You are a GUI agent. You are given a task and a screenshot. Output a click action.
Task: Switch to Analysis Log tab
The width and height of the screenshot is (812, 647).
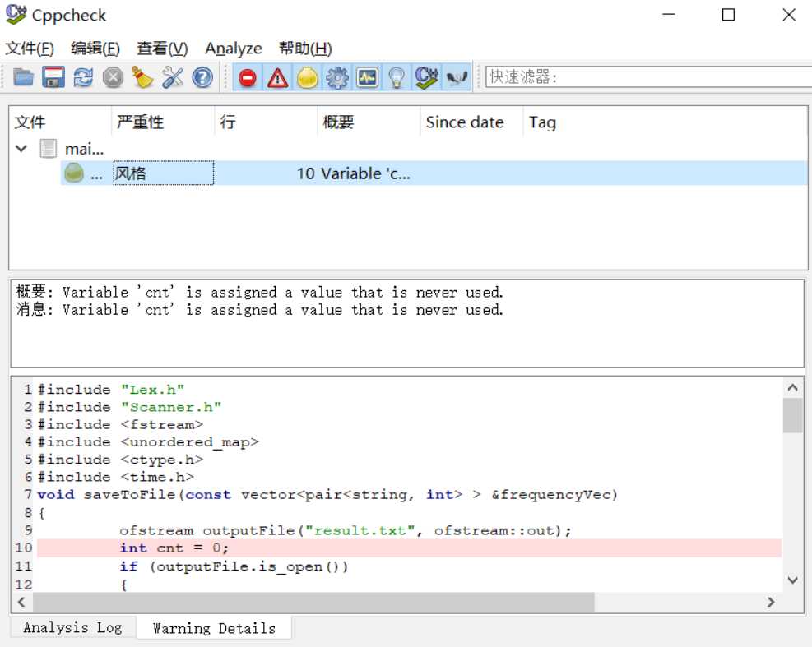[x=73, y=628]
